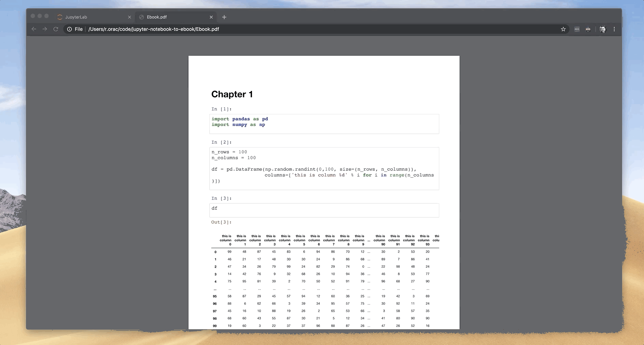This screenshot has height=345, width=644.
Task: Click the Chapter 1 heading
Action: [x=232, y=94]
